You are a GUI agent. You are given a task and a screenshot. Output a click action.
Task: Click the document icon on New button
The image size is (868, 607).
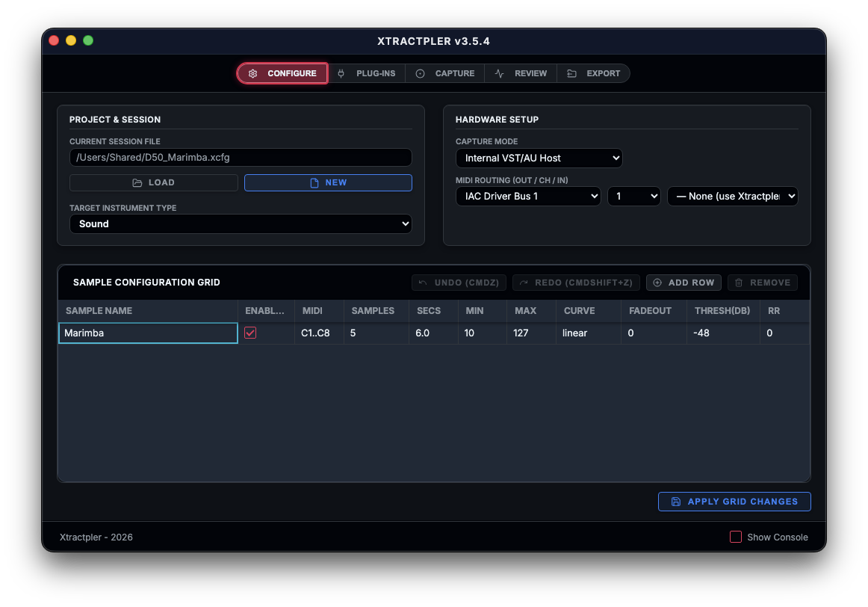click(x=314, y=182)
